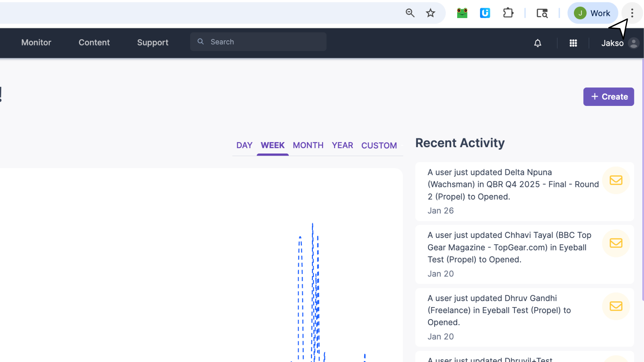The height and width of the screenshot is (362, 644).
Task: Click the Jakso user avatar icon
Action: (x=634, y=43)
